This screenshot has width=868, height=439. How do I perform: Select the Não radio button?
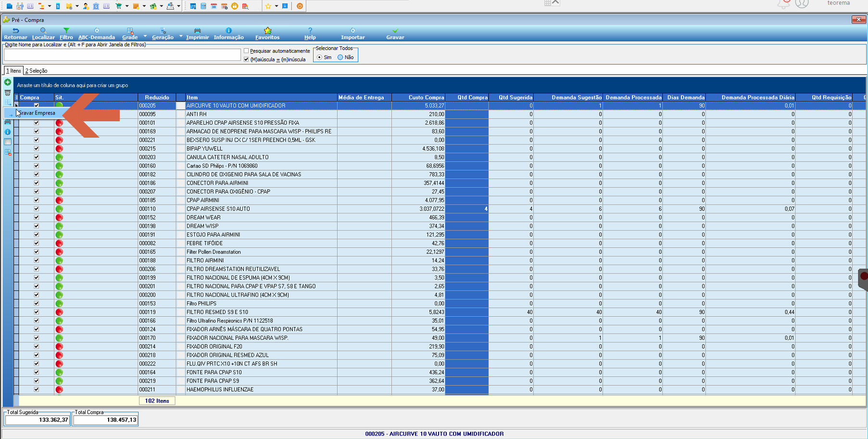[340, 57]
